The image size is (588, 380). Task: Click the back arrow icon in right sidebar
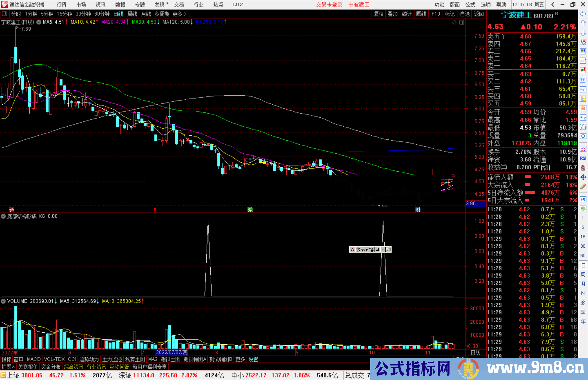(583, 14)
